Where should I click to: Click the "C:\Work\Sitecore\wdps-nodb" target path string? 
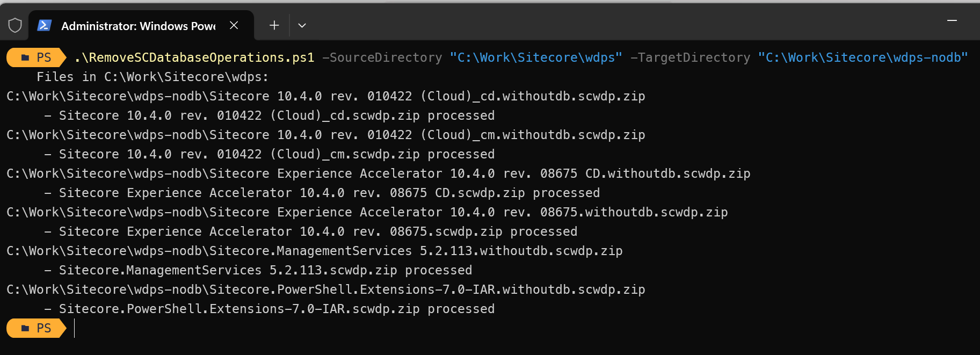click(x=863, y=57)
